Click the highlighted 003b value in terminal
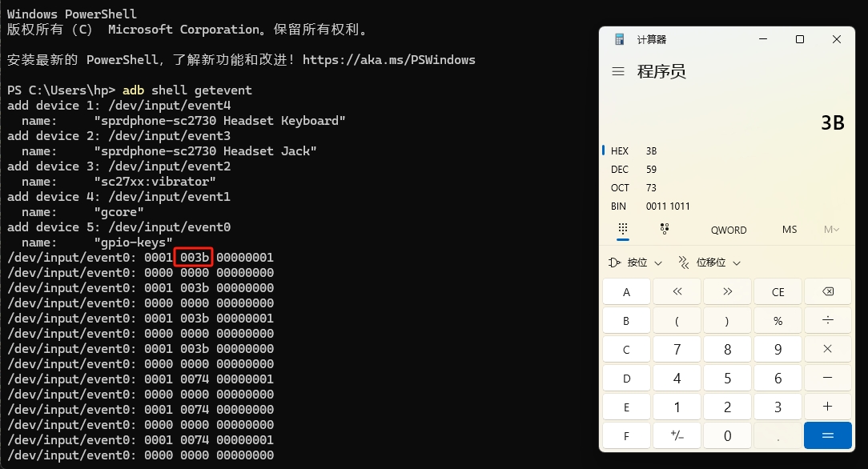The width and height of the screenshot is (868, 469). click(195, 258)
